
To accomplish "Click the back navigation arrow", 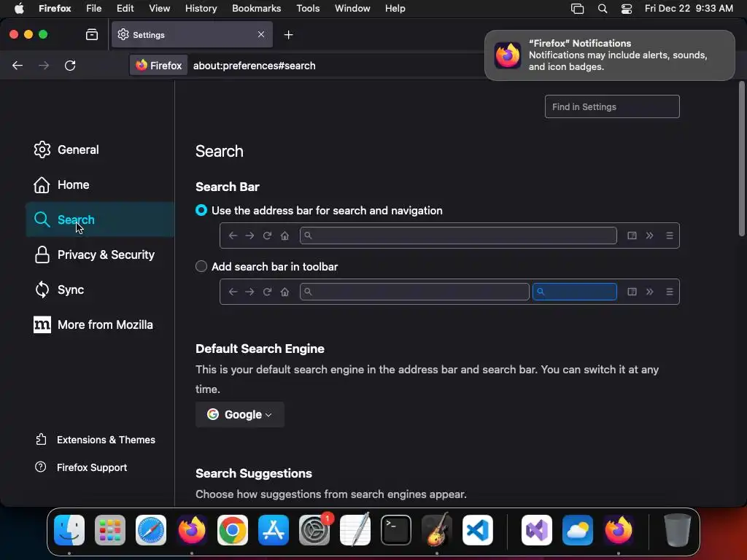I will (18, 66).
